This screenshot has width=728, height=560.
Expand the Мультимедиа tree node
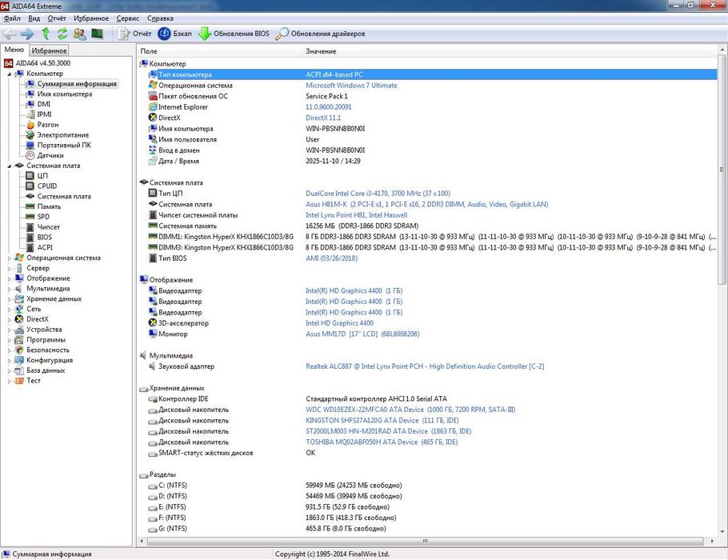[x=9, y=289]
